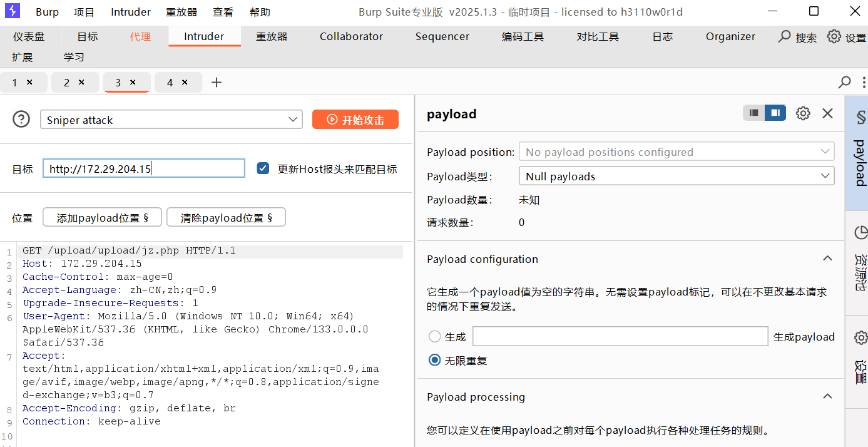This screenshot has height=447, width=868.
Task: Add a new Intruder tab with plus icon
Action: [217, 83]
